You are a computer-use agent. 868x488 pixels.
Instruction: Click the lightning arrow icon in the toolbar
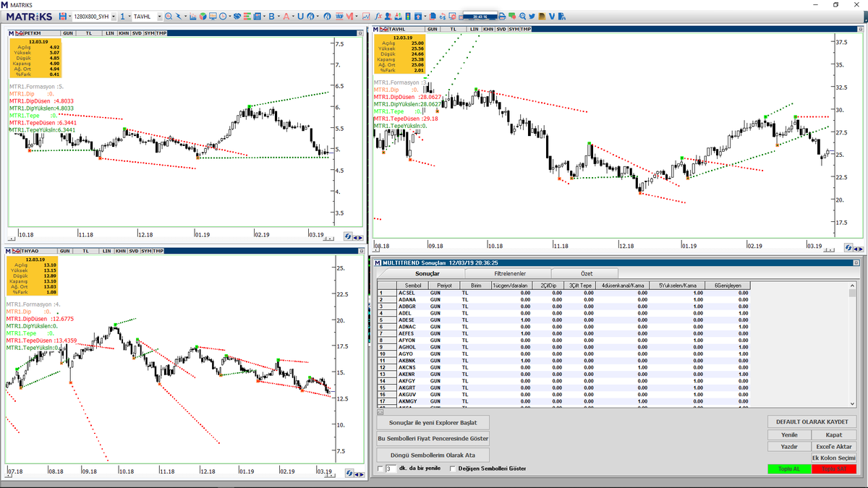tap(178, 16)
